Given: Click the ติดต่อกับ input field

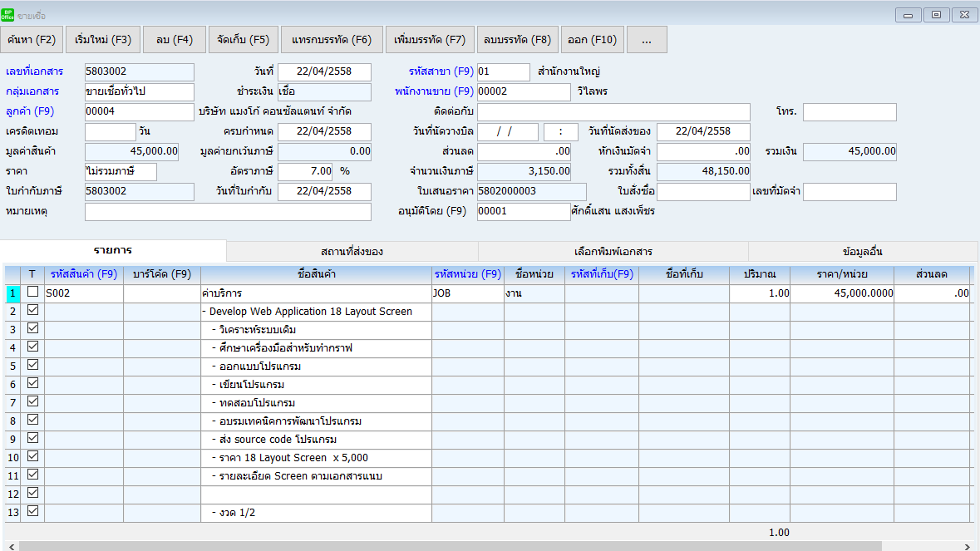Looking at the screenshot, I should tap(613, 111).
